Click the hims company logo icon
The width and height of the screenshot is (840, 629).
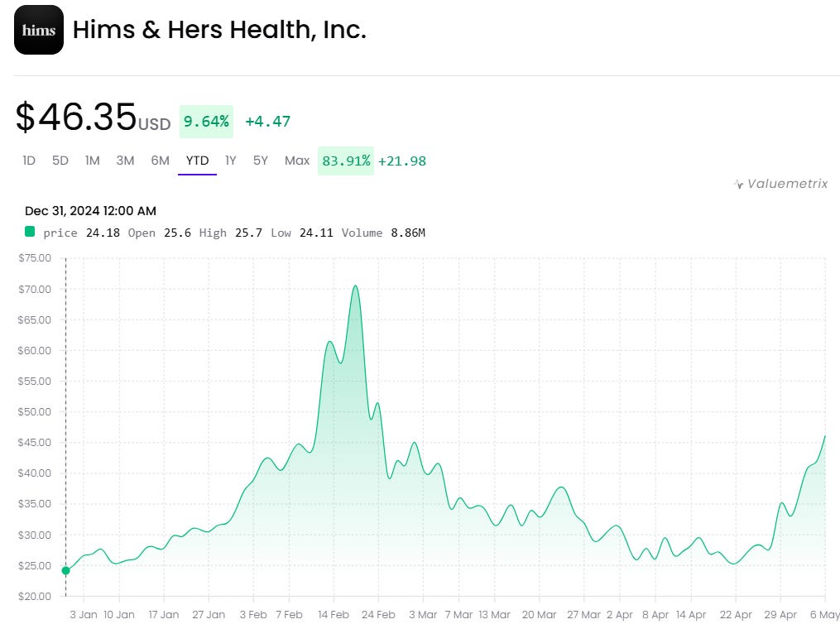(39, 30)
